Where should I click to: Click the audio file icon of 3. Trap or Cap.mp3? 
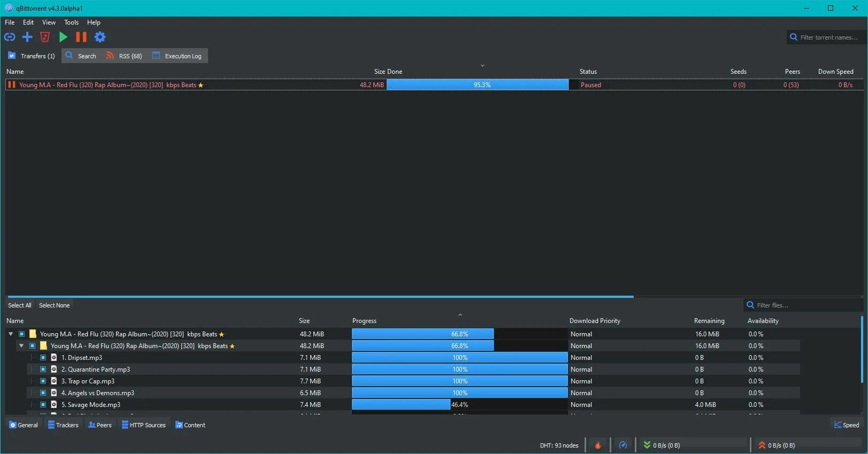(x=54, y=381)
